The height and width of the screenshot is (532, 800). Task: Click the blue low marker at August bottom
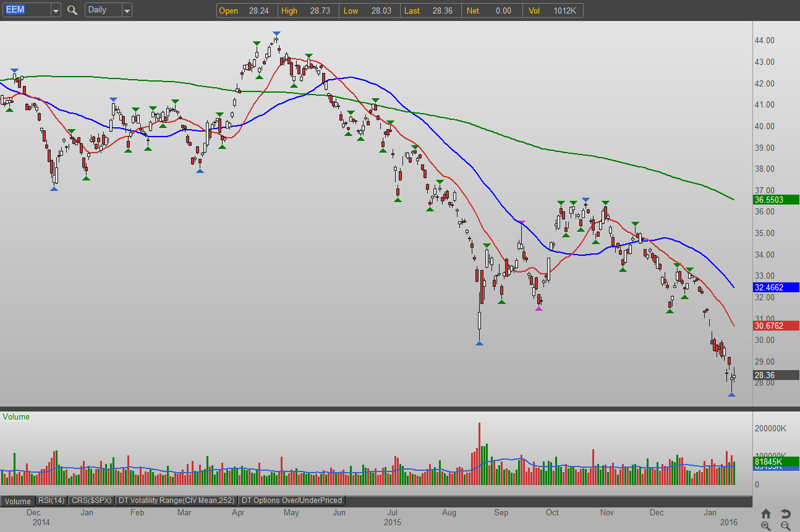pyautogui.click(x=479, y=343)
